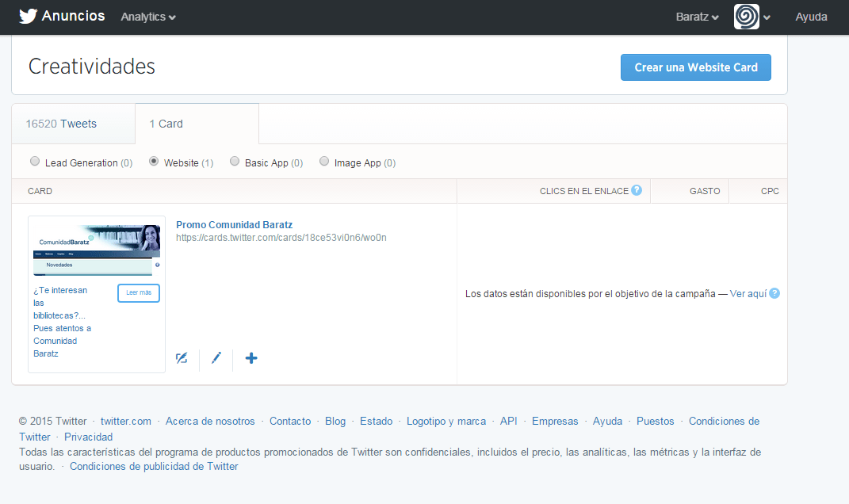Viewport: 849px width, 504px height.
Task: Choose the Basic App radio option
Action: click(235, 162)
